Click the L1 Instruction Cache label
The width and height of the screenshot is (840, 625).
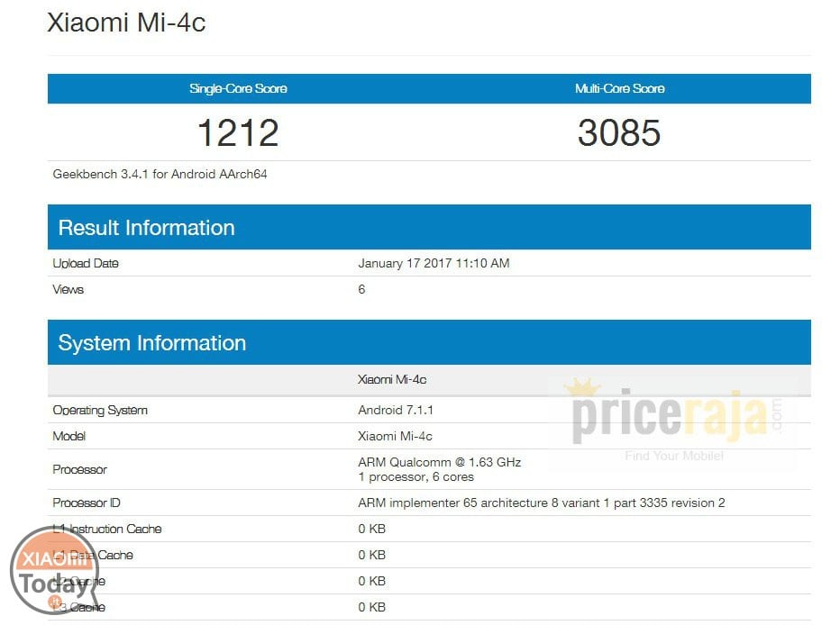[107, 530]
